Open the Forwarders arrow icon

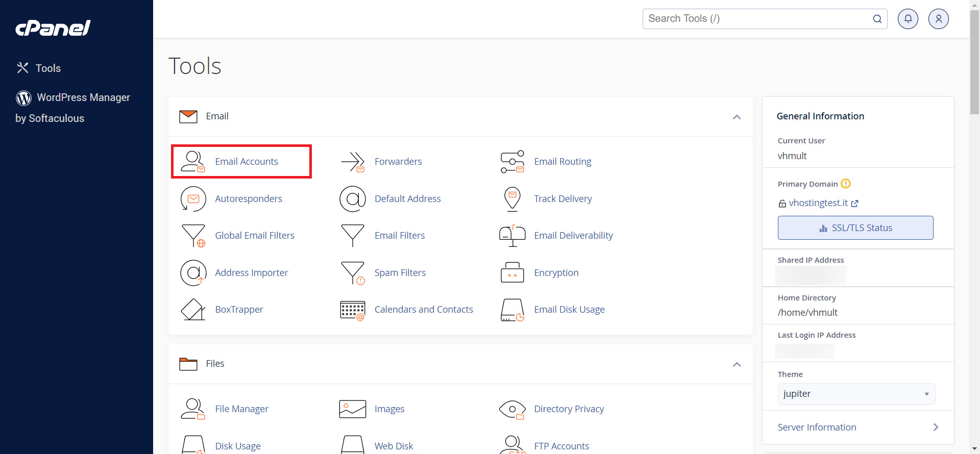(353, 162)
